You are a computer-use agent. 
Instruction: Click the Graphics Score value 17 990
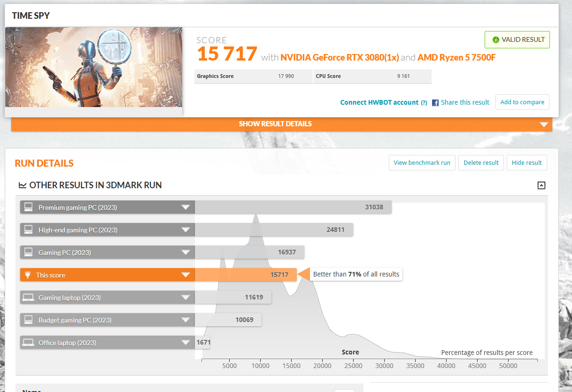[286, 76]
